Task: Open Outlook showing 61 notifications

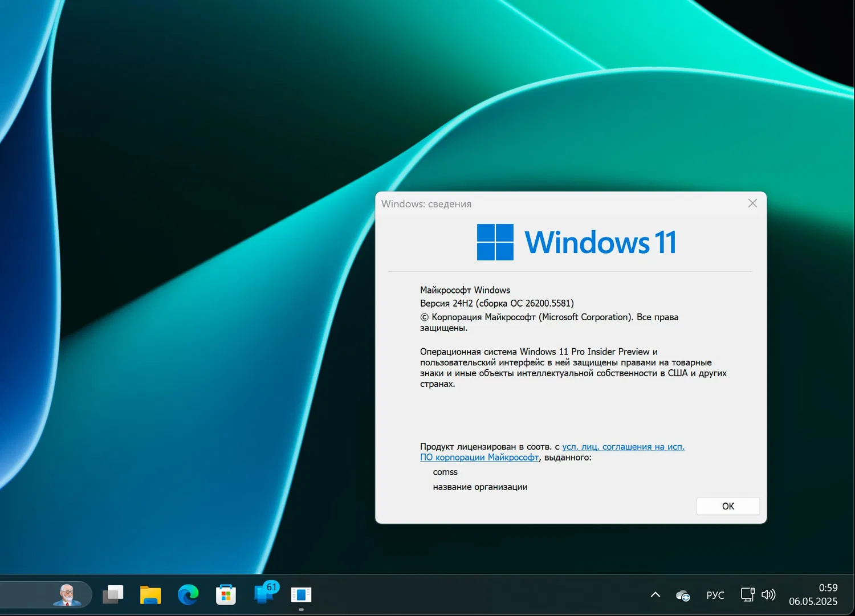Action: 263,595
